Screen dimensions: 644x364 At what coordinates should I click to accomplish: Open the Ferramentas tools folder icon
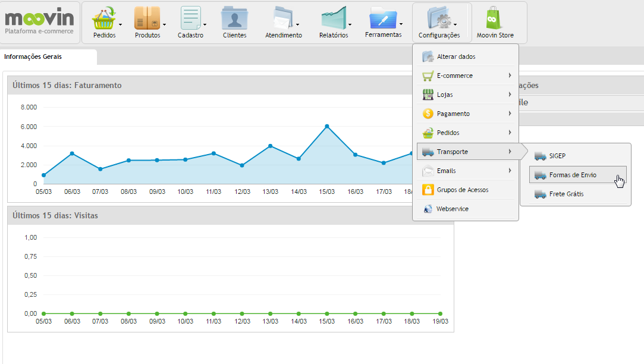pyautogui.click(x=382, y=18)
